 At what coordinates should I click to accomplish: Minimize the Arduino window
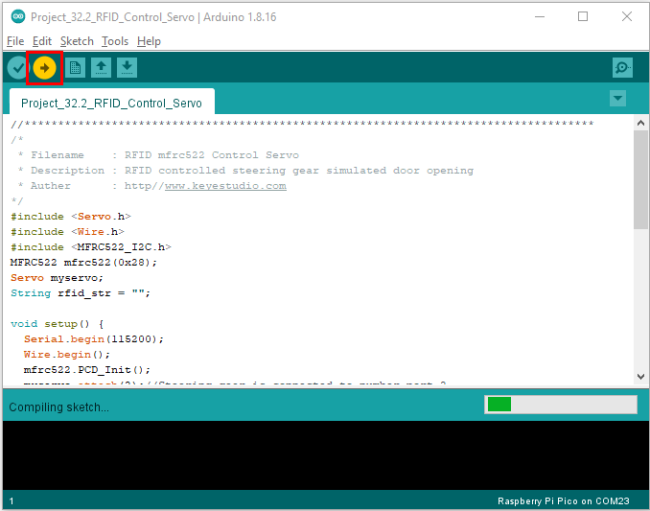coord(539,17)
